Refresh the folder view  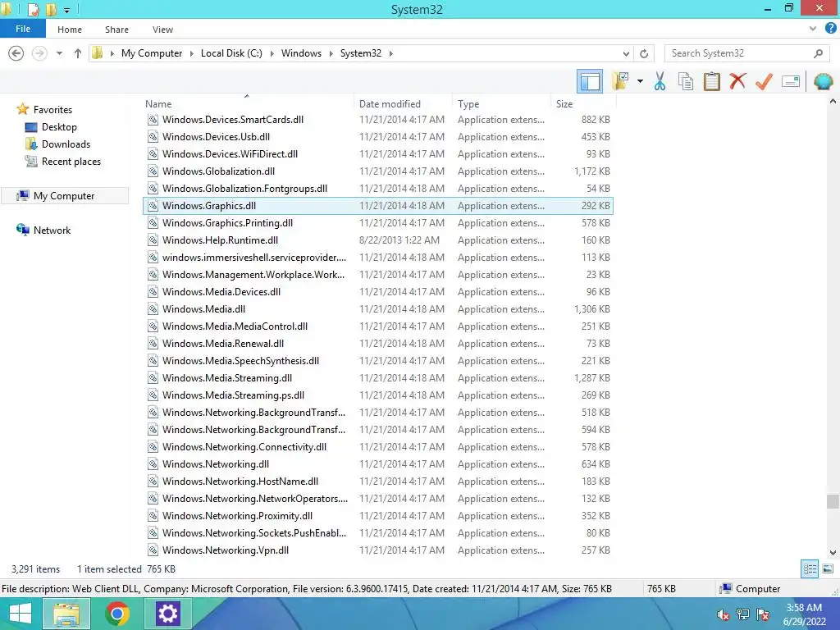pyautogui.click(x=644, y=53)
